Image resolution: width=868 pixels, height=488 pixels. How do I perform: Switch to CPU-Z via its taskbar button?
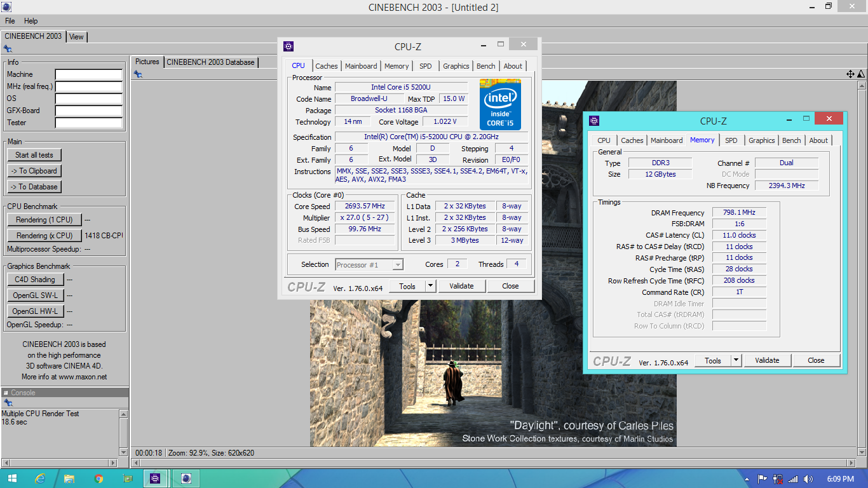[156, 478]
